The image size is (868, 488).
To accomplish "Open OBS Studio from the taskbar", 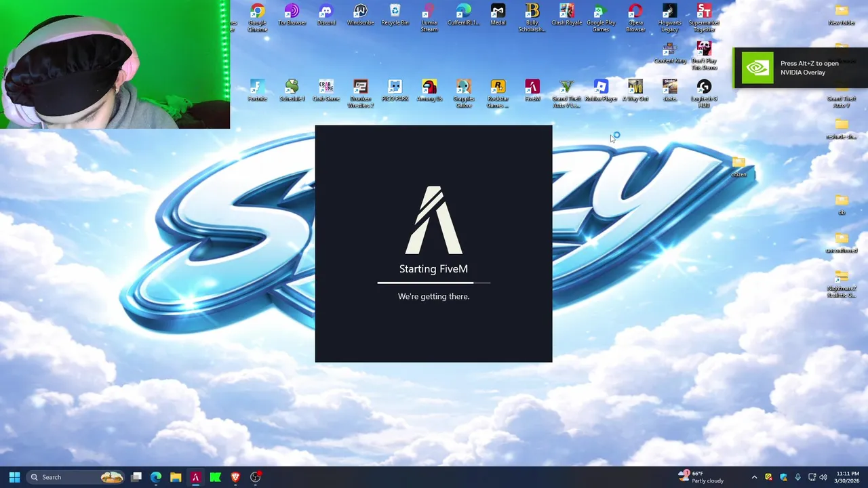I will [256, 477].
